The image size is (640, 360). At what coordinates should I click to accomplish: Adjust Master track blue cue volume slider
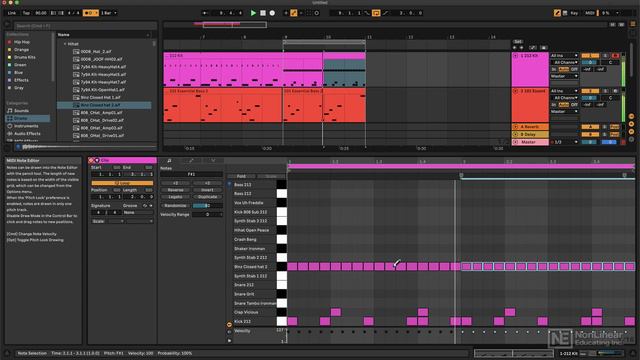(x=609, y=142)
